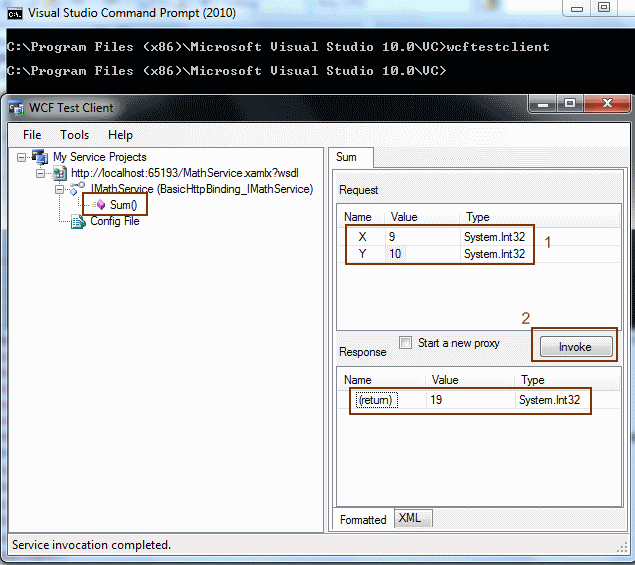Open the Help menu

tap(120, 135)
